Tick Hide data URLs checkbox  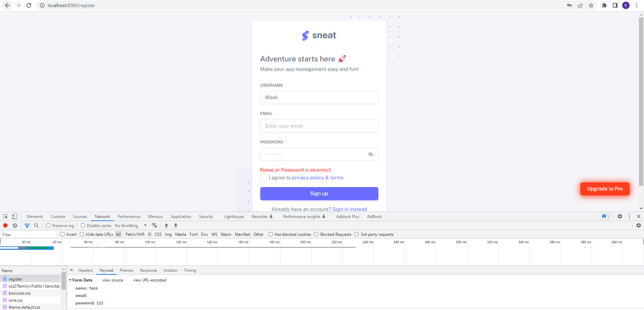pyautogui.click(x=82, y=235)
